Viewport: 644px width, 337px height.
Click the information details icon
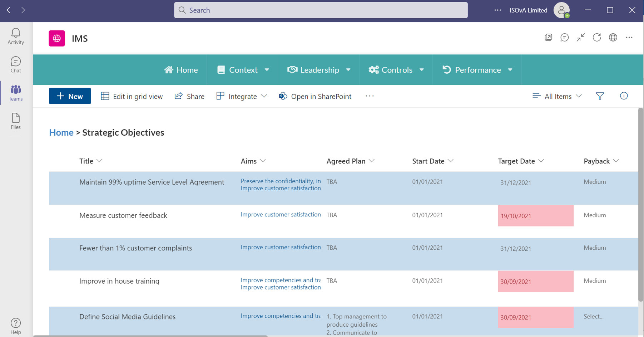click(624, 96)
